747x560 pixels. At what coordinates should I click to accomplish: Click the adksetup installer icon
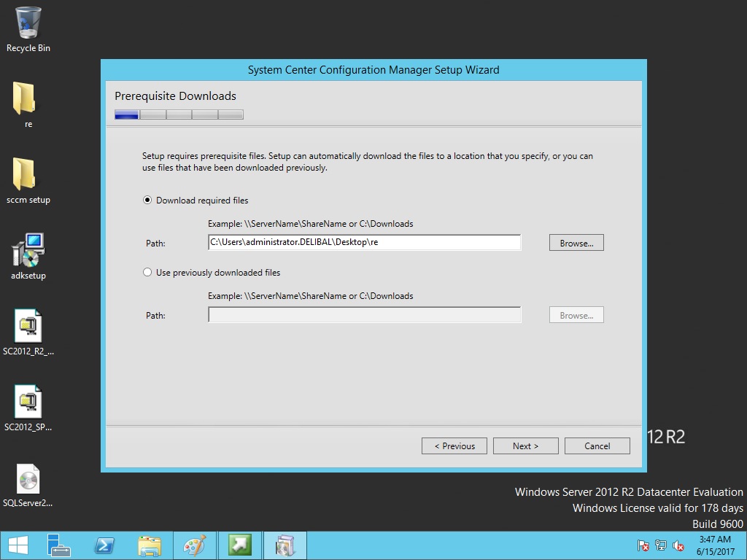(28, 251)
